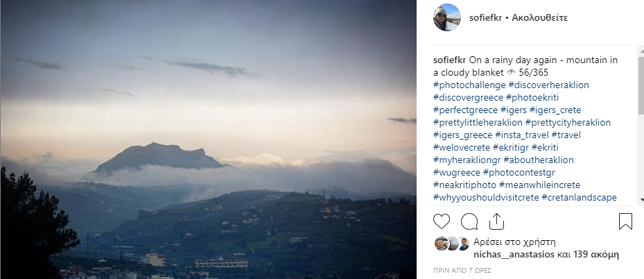Open the #meanwhileincrete hashtag

pos(540,185)
